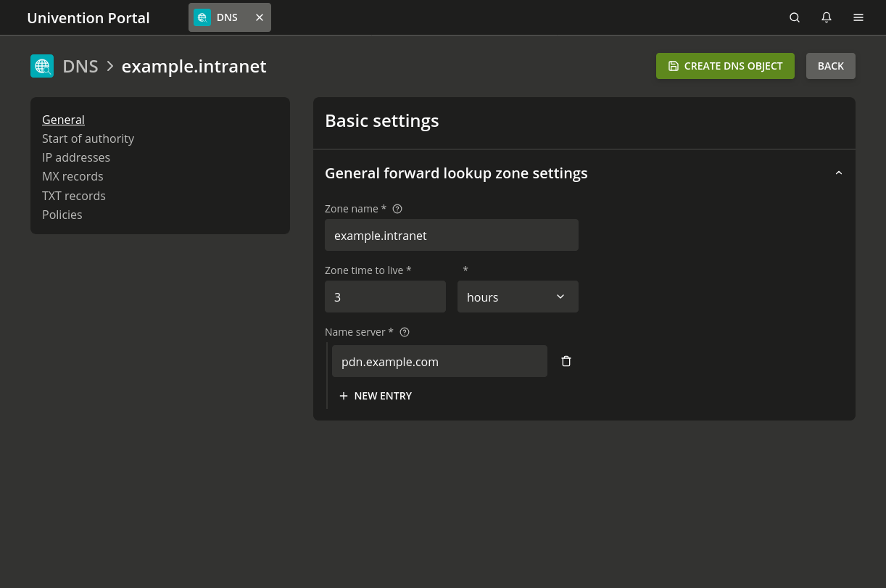Click the help icon next to Zone name
This screenshot has height=588, width=886.
pyautogui.click(x=397, y=209)
